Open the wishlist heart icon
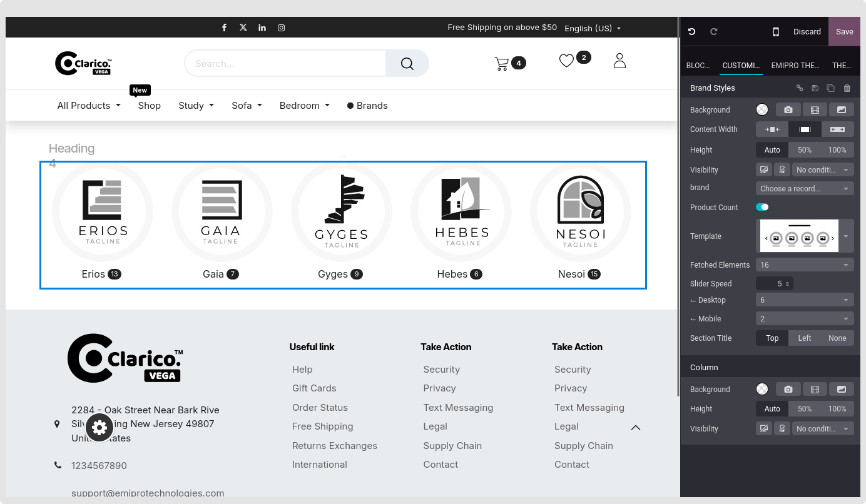The width and height of the screenshot is (866, 504). click(x=566, y=61)
